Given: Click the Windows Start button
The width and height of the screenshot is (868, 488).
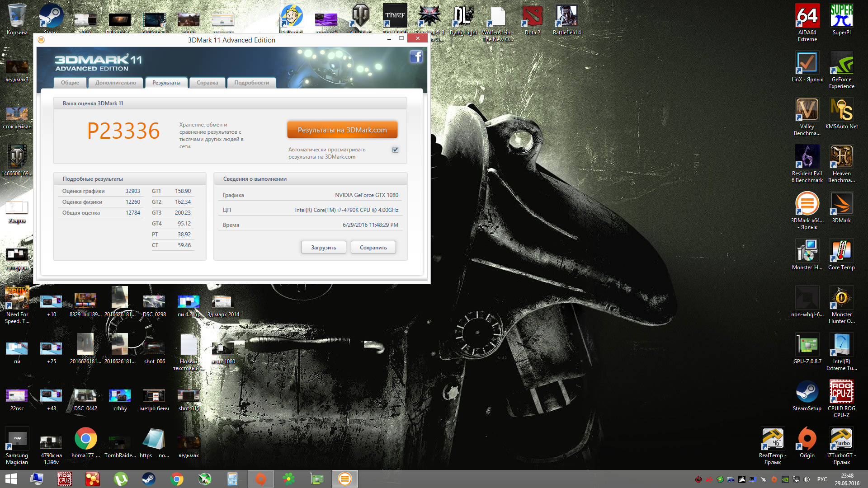Looking at the screenshot, I should coord(11,479).
